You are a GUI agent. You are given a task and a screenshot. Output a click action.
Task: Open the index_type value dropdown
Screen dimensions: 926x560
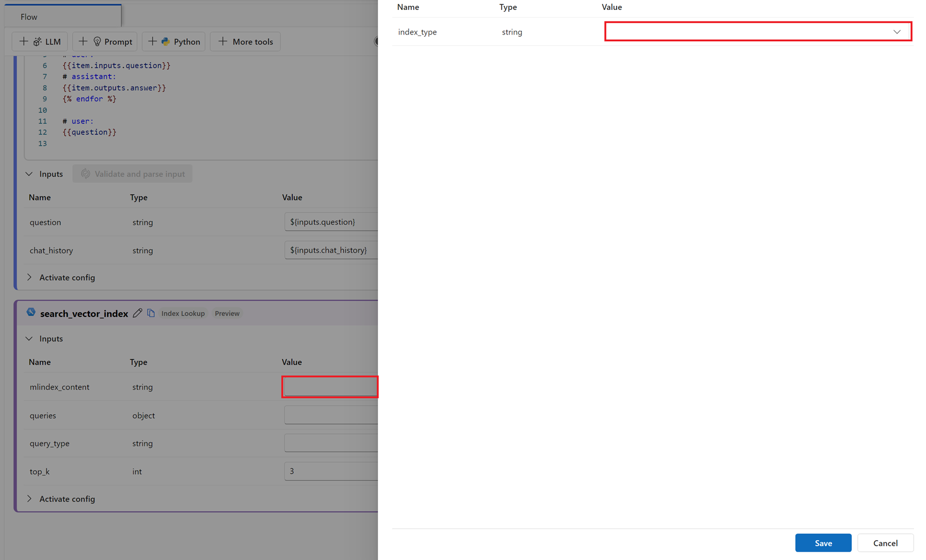click(758, 31)
